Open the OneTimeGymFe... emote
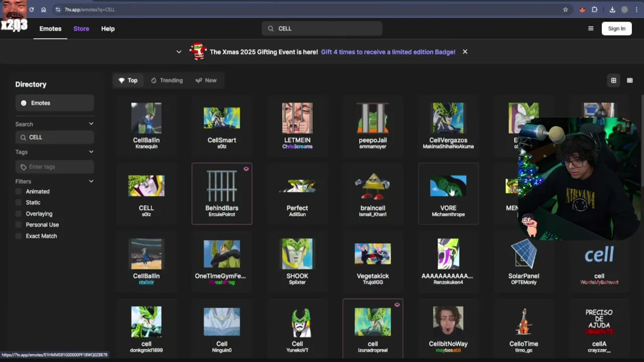Viewport: 644px width, 362px height. pyautogui.click(x=222, y=261)
